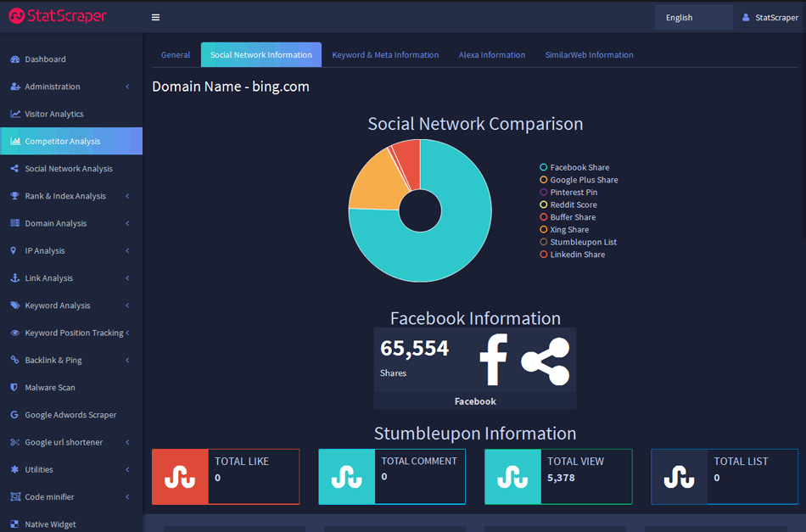Click the Domain Analysis server icon
The height and width of the screenshot is (532, 806).
[x=15, y=223]
